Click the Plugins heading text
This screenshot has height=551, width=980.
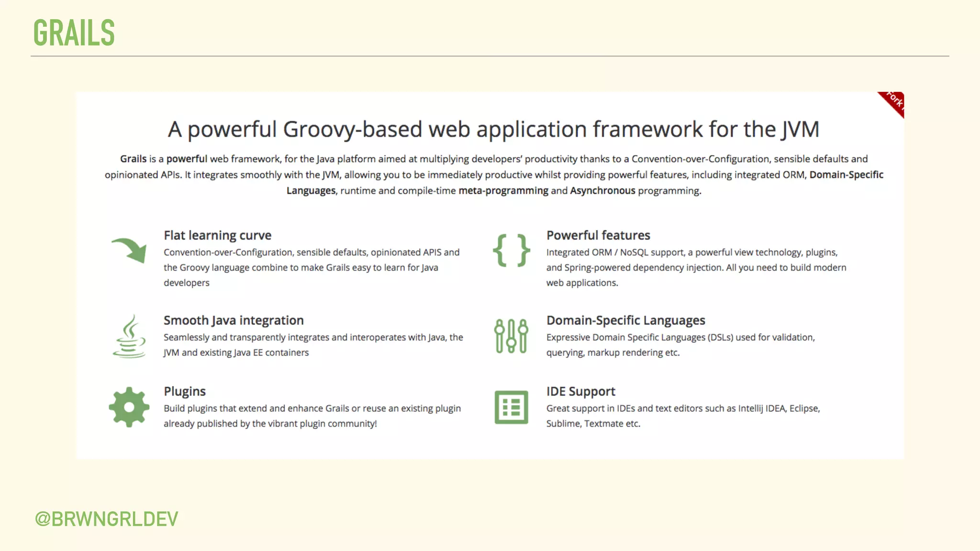(x=185, y=391)
